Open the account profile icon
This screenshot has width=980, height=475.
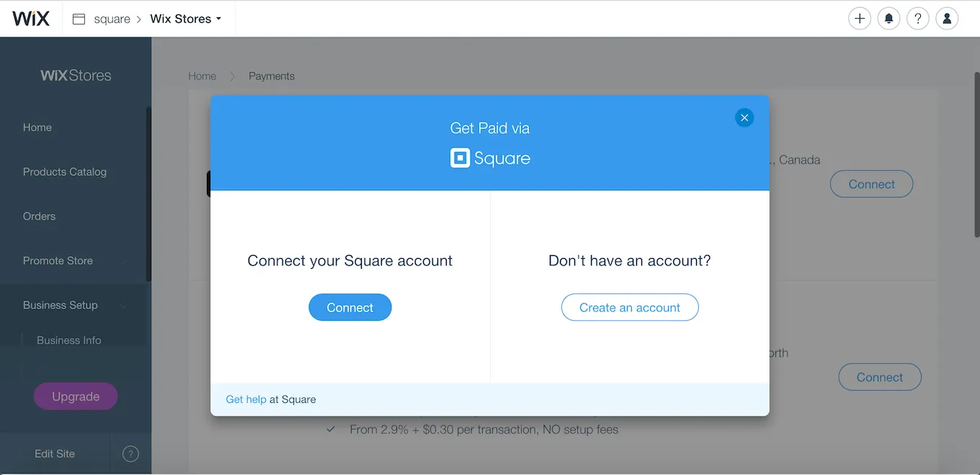946,18
